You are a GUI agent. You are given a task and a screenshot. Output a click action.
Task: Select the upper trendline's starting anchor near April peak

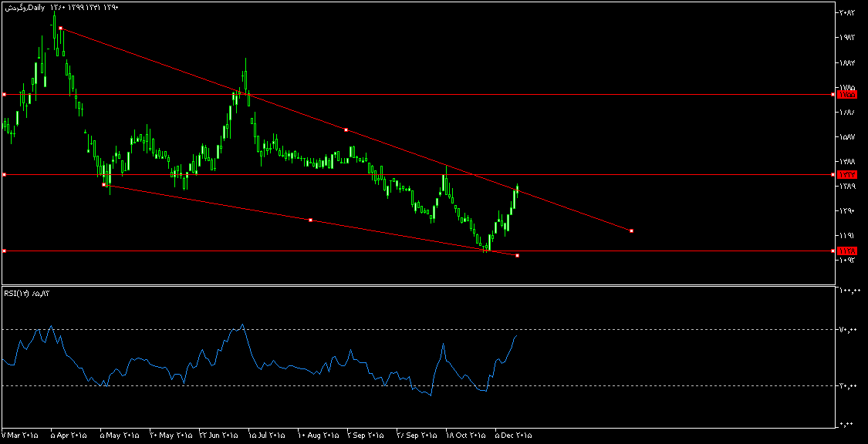(x=60, y=28)
